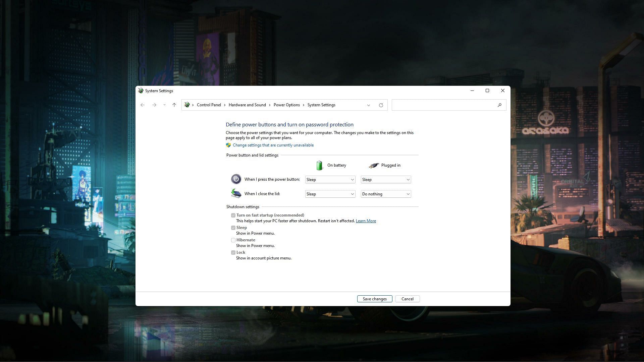Click the On battery column label

tap(336, 165)
